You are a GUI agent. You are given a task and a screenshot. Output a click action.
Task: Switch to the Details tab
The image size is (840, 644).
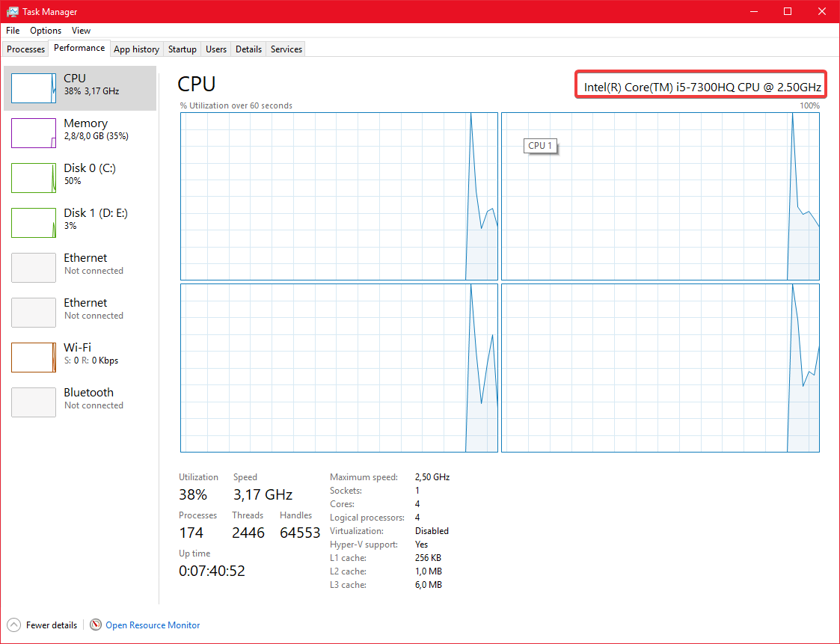tap(248, 49)
